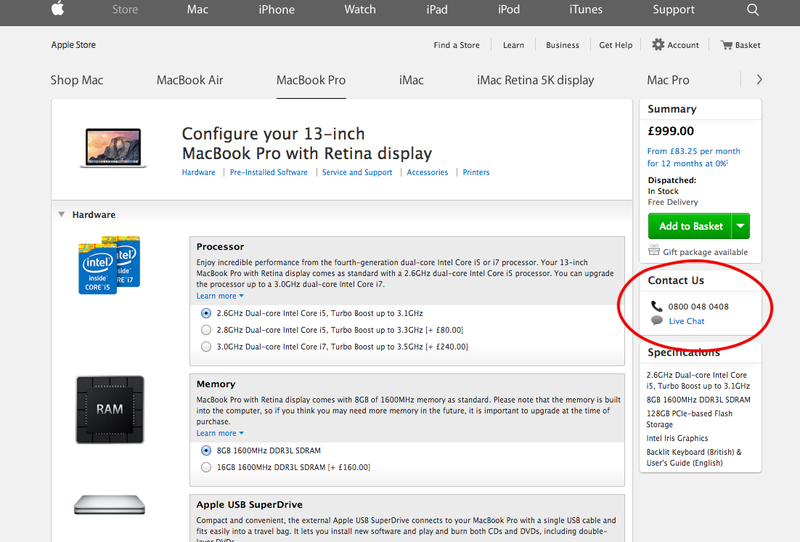
Task: Jump to the Accessories link
Action: (x=428, y=172)
